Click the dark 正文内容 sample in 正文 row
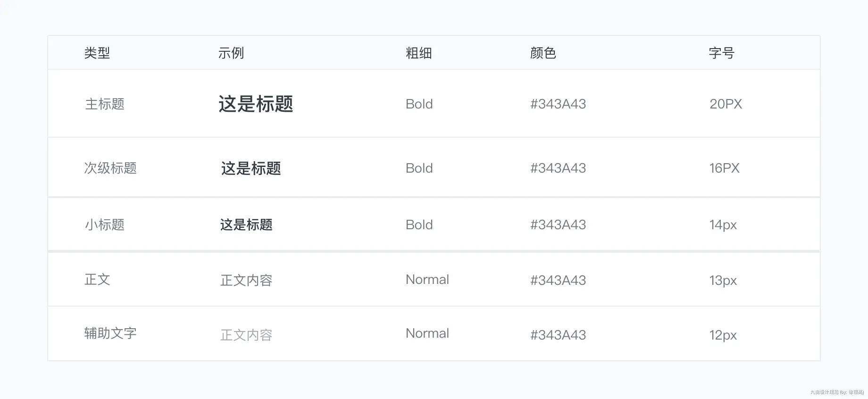 tap(246, 280)
